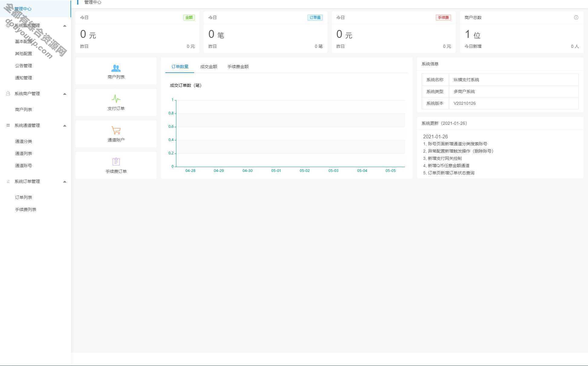This screenshot has height=366, width=588.
Task: Click the 今日新增 label in 商户总数 card
Action: 473,46
